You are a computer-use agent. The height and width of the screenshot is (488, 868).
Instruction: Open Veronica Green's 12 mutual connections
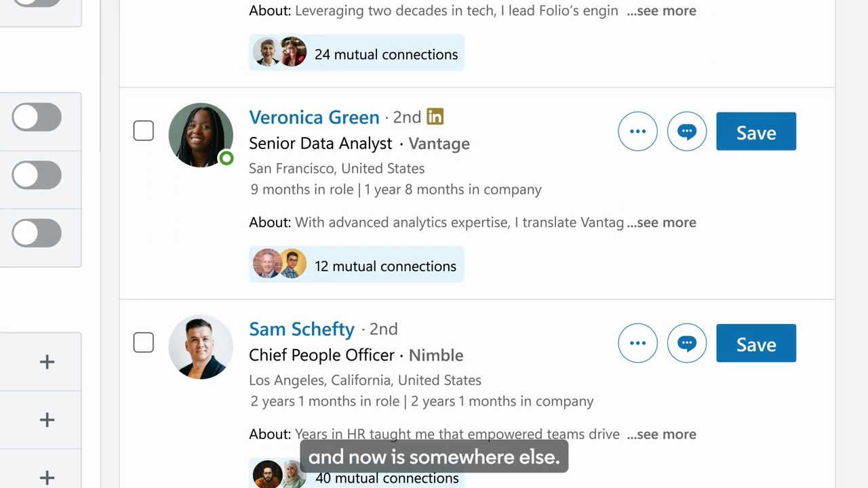click(x=357, y=264)
